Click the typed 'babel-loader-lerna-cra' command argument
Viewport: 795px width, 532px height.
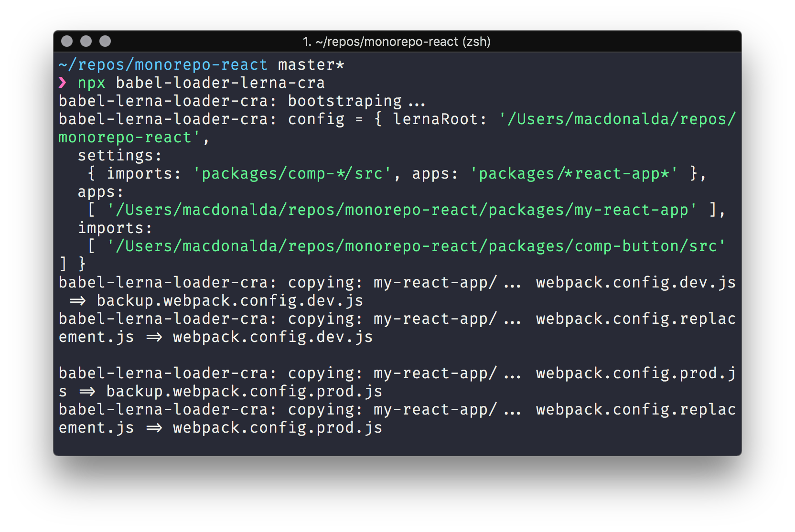220,83
